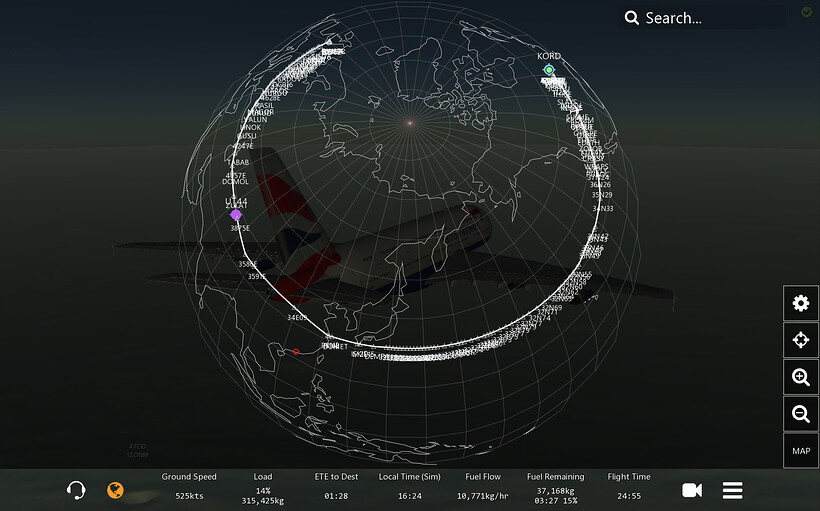This screenshot has width=820, height=511.
Task: Click the north pole point on globe
Action: (x=410, y=123)
